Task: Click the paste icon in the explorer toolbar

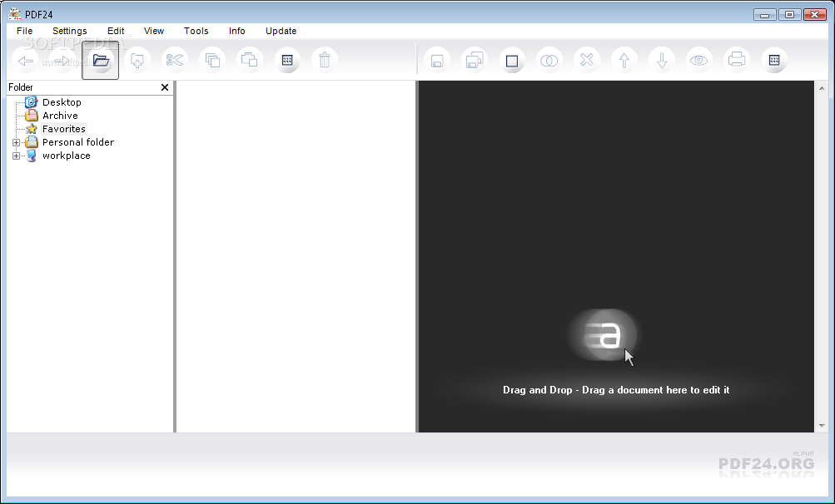Action: click(x=250, y=60)
